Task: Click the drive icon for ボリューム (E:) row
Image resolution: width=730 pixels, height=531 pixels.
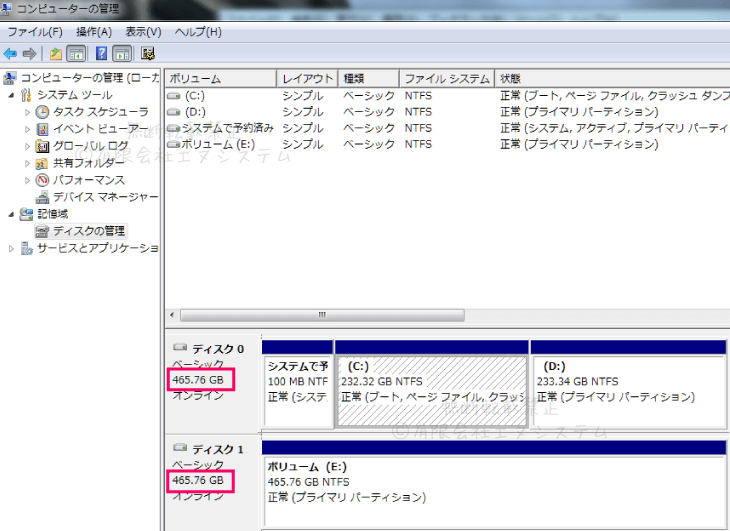Action: [x=174, y=144]
